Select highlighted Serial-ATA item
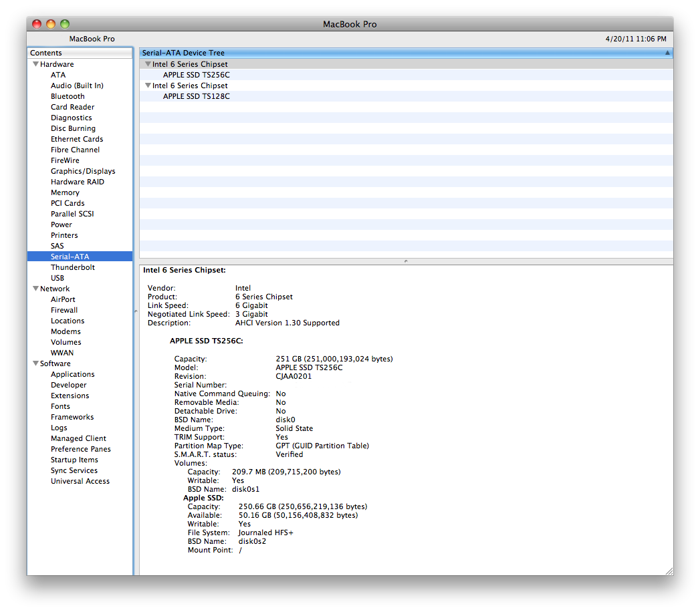This screenshot has width=700, height=612. point(80,257)
